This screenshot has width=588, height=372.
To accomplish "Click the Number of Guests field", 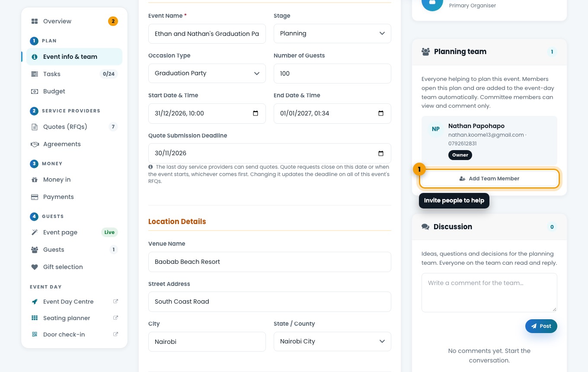I will point(332,74).
